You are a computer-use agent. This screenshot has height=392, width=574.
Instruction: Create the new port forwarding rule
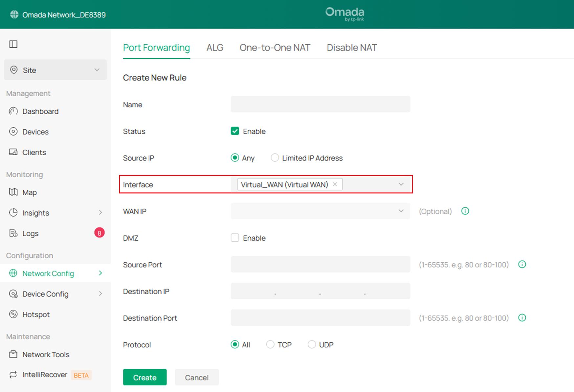click(144, 377)
